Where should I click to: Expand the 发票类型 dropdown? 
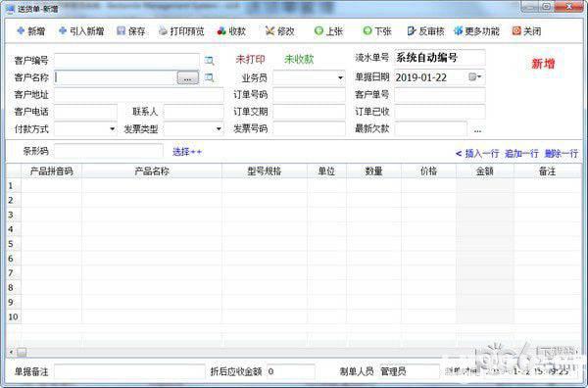coord(219,129)
